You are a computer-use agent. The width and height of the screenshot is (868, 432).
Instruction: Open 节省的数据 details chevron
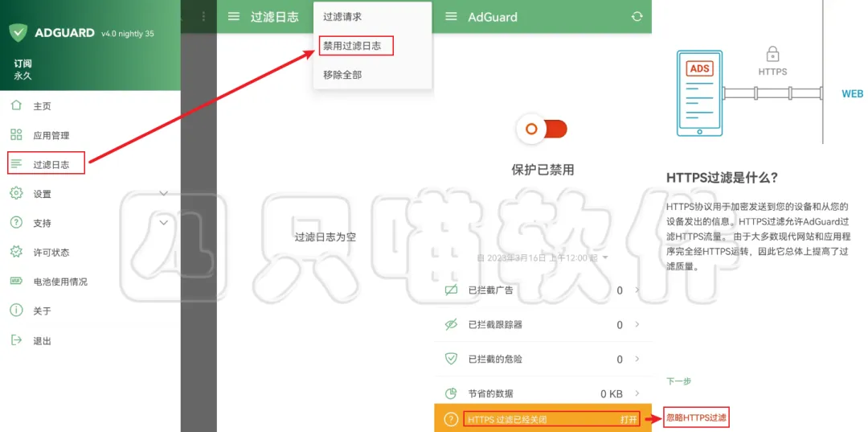point(637,393)
